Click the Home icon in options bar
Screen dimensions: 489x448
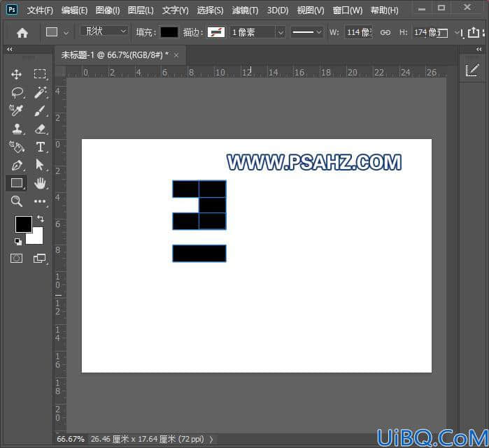coord(22,32)
